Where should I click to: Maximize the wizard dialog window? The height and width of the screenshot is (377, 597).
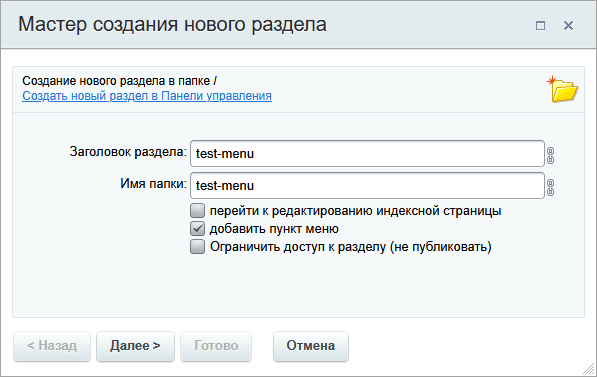(x=540, y=26)
